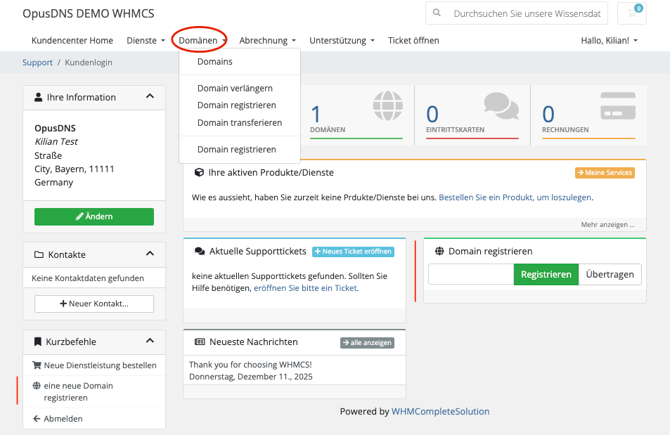Click the credit card icon on Rechnungen tile
The image size is (670, 435).
pyautogui.click(x=618, y=106)
